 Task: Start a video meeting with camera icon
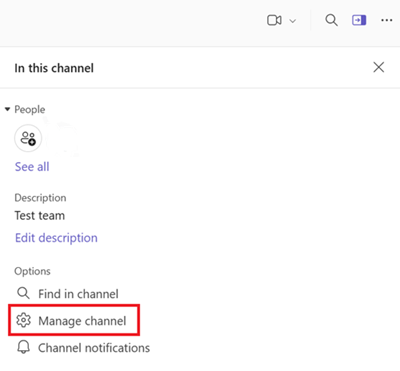pyautogui.click(x=274, y=20)
